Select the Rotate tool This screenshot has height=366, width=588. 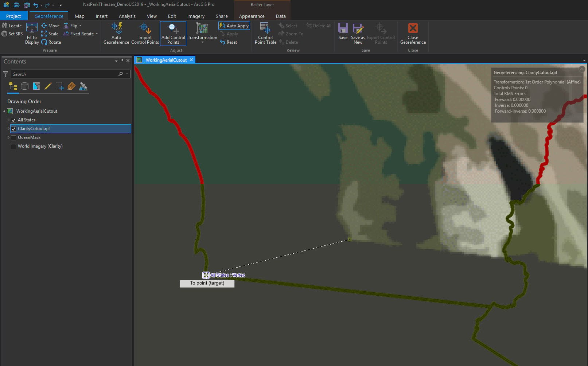coord(51,42)
